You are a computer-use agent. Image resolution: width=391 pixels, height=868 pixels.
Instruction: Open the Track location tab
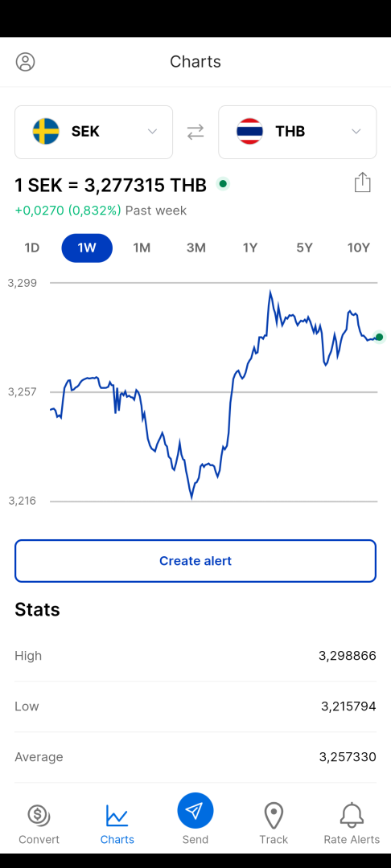274,825
